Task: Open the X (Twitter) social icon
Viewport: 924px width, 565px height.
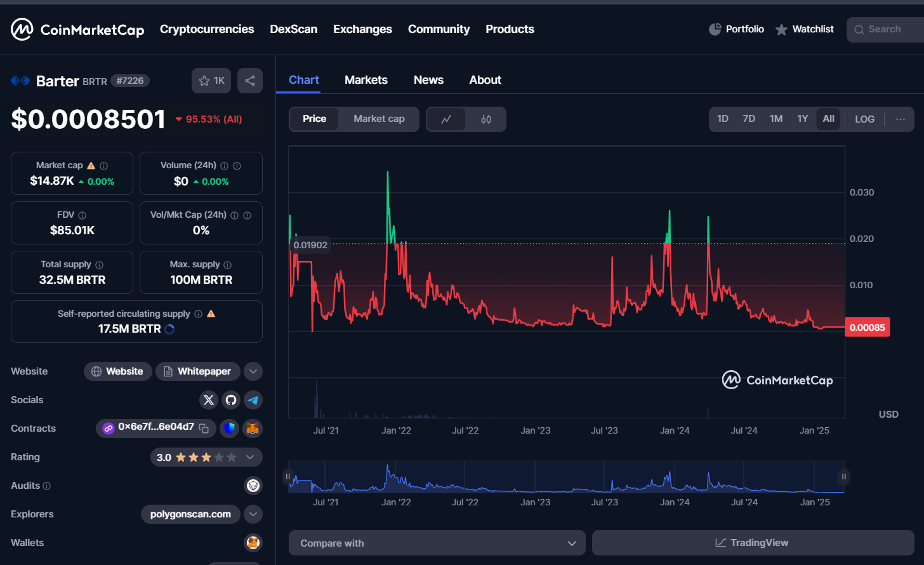Action: (209, 400)
